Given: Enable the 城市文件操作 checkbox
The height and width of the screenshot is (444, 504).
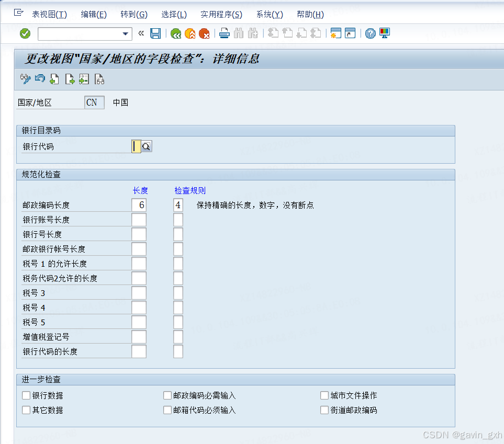Looking at the screenshot, I should 324,395.
